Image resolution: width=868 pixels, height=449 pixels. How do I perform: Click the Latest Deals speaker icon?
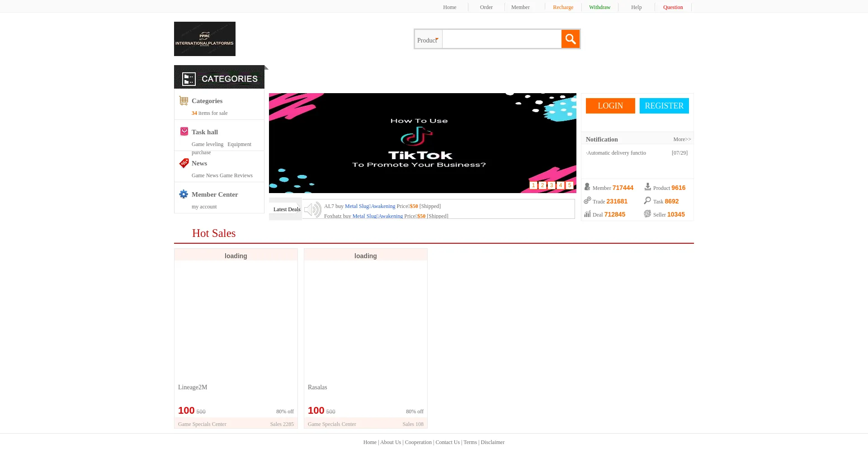click(312, 209)
